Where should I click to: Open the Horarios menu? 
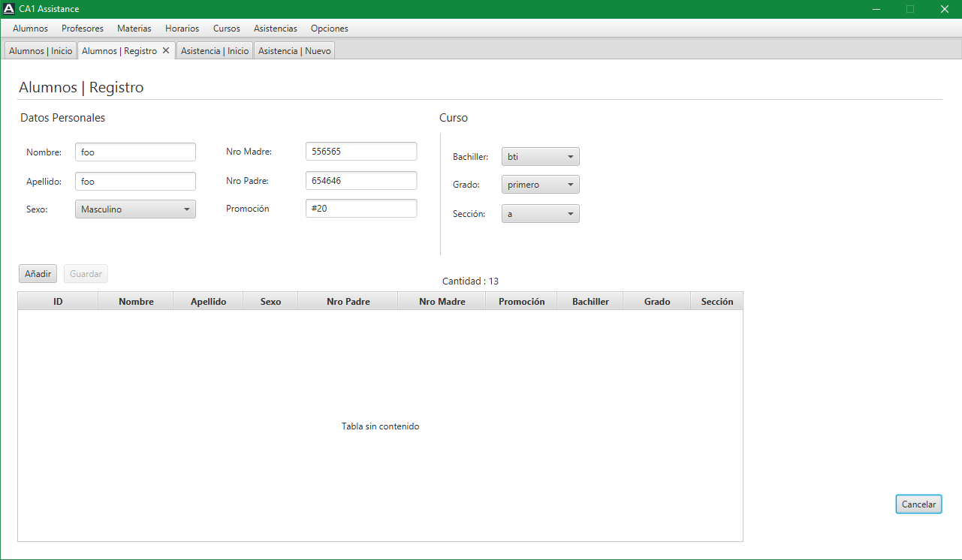click(x=182, y=29)
